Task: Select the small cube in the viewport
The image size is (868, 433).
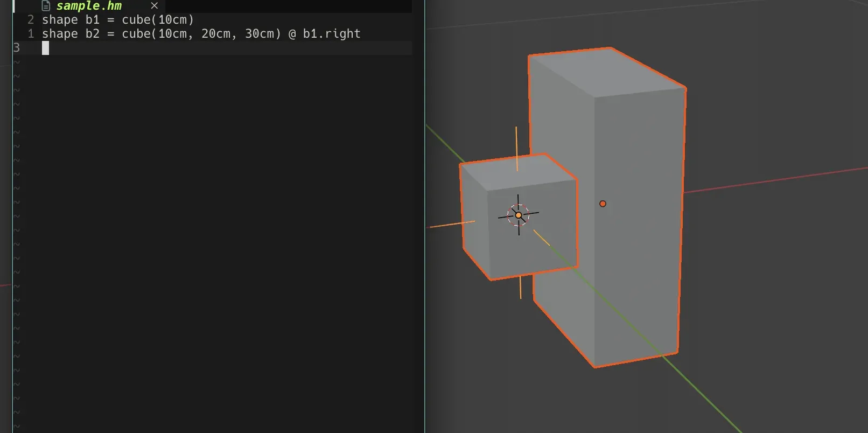Action: (518, 217)
